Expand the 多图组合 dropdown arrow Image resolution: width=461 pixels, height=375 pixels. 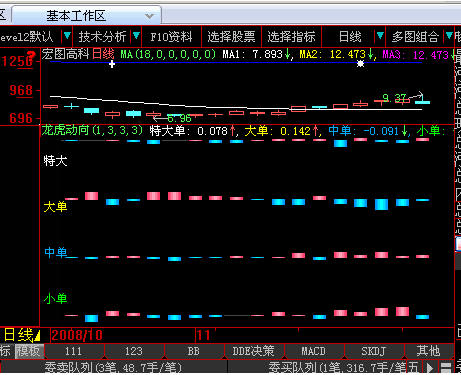click(449, 35)
